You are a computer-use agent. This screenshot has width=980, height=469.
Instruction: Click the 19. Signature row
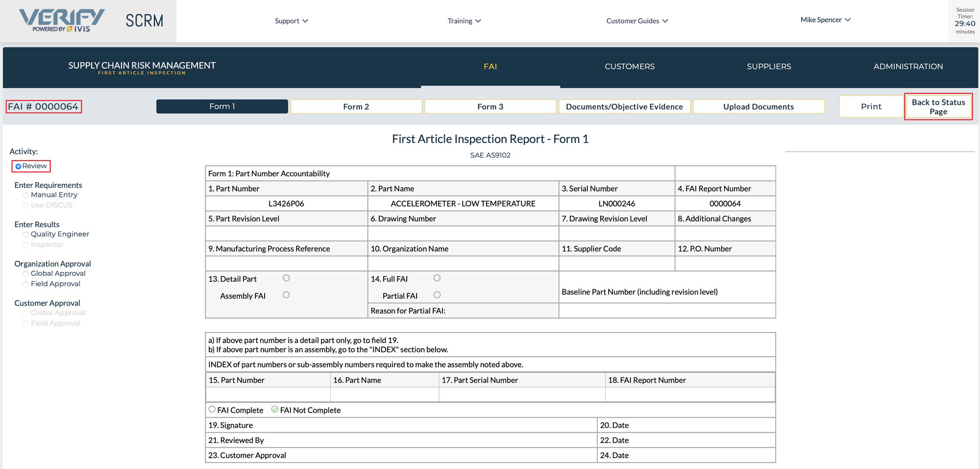(401, 425)
